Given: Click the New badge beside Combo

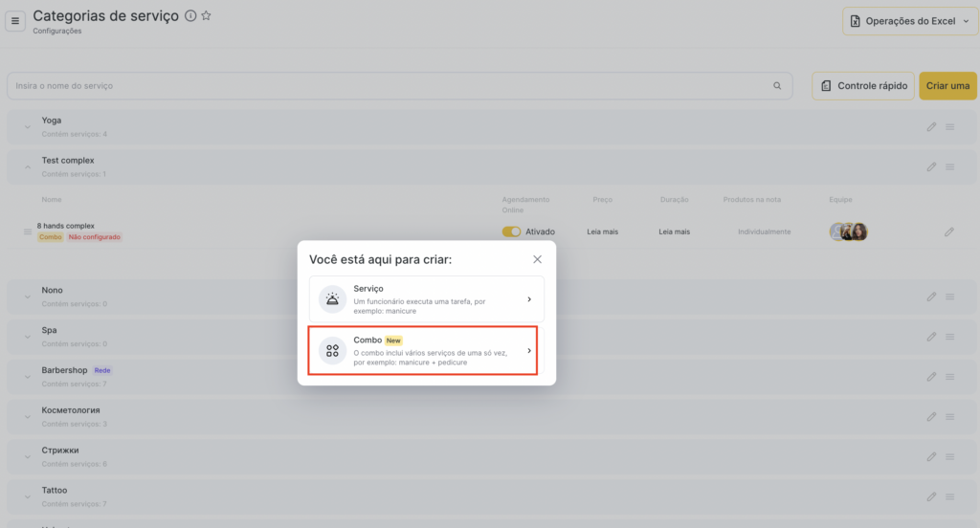Looking at the screenshot, I should click(x=393, y=341).
